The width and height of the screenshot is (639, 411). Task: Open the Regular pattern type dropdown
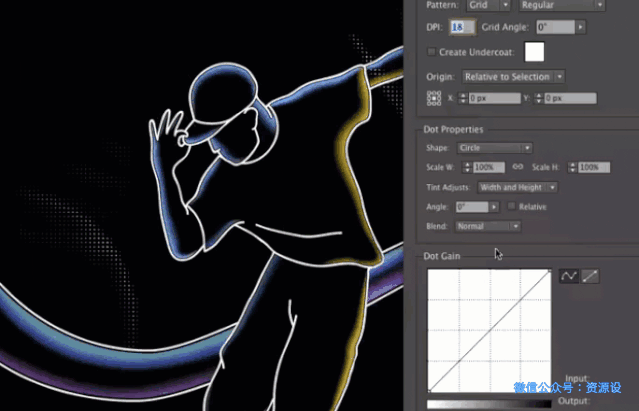coord(562,5)
